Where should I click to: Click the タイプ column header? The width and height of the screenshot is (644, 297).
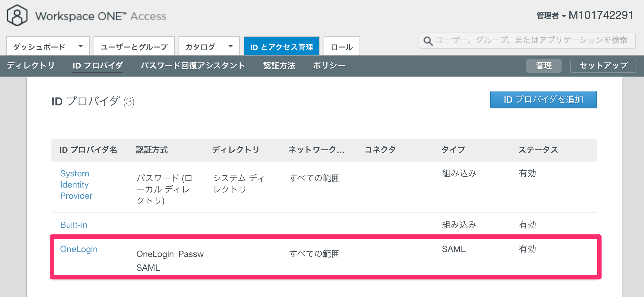[453, 150]
